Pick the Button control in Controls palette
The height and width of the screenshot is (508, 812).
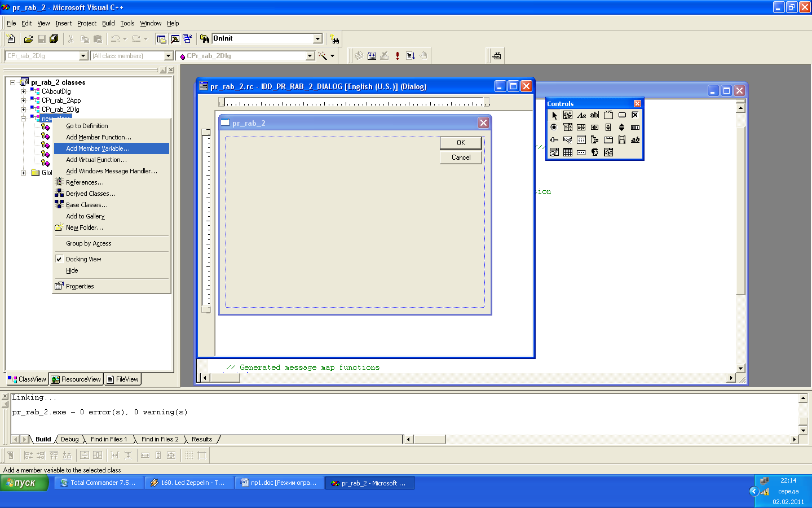(622, 115)
